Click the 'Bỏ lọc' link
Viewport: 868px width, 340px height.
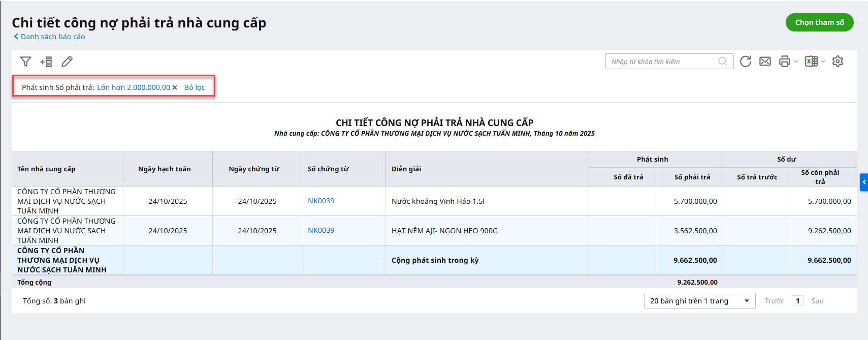click(x=195, y=87)
